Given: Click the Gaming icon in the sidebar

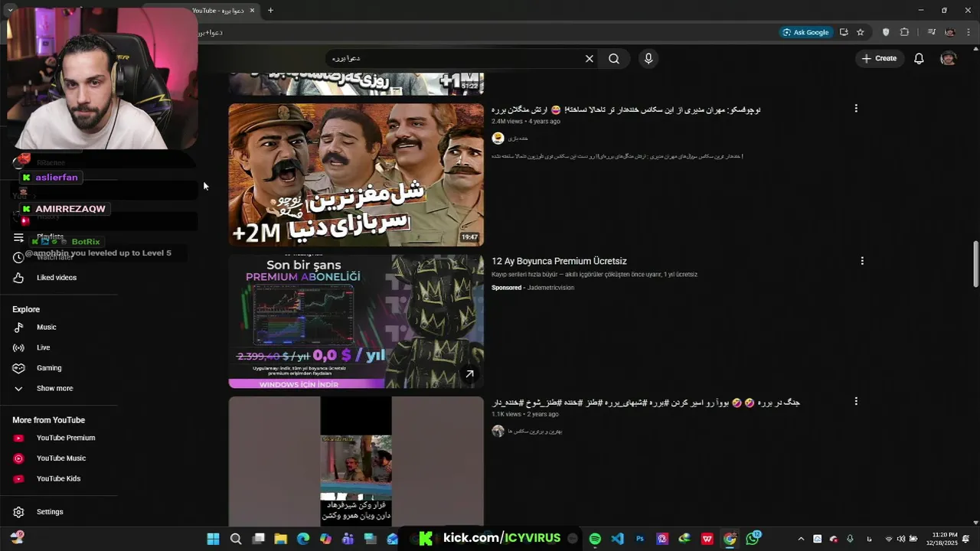Looking at the screenshot, I should 18,368.
